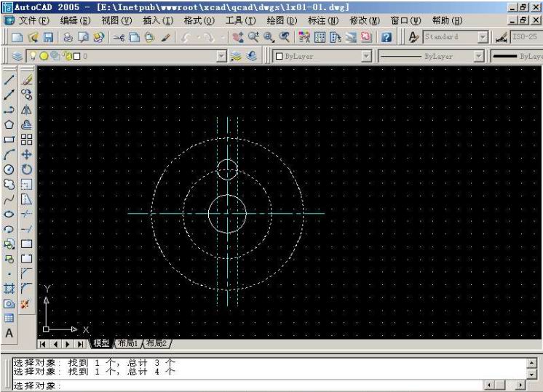Activate the Rotate modify tool
The height and width of the screenshot is (392, 543).
pos(27,169)
